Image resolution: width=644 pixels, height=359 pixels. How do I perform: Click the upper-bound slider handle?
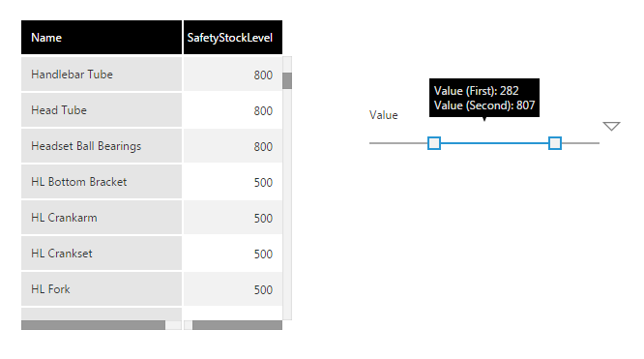555,143
